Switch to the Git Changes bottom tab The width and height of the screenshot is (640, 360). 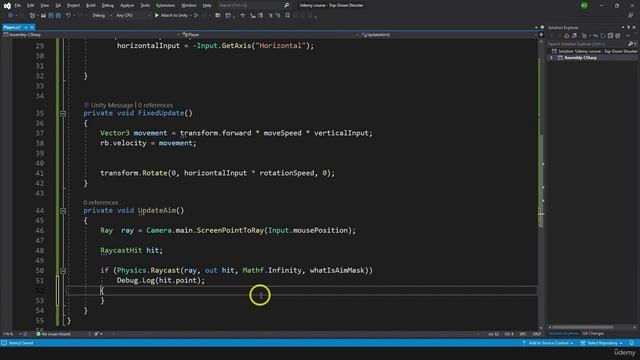(x=593, y=334)
